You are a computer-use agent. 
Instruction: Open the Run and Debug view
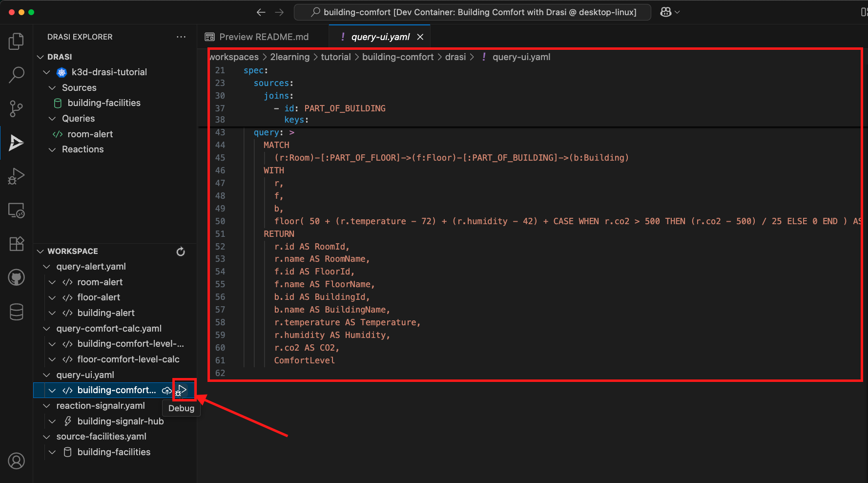(16, 176)
